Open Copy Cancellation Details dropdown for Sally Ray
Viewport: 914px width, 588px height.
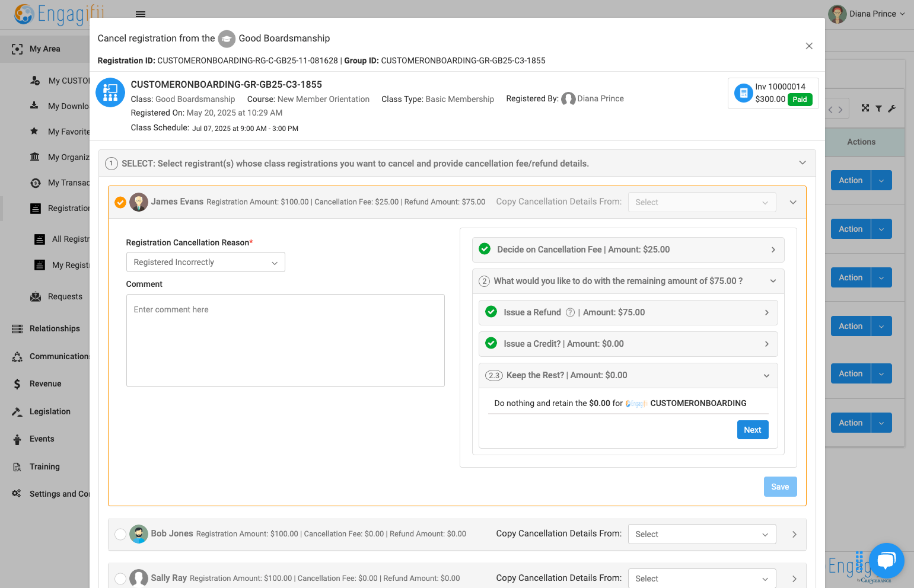(702, 579)
